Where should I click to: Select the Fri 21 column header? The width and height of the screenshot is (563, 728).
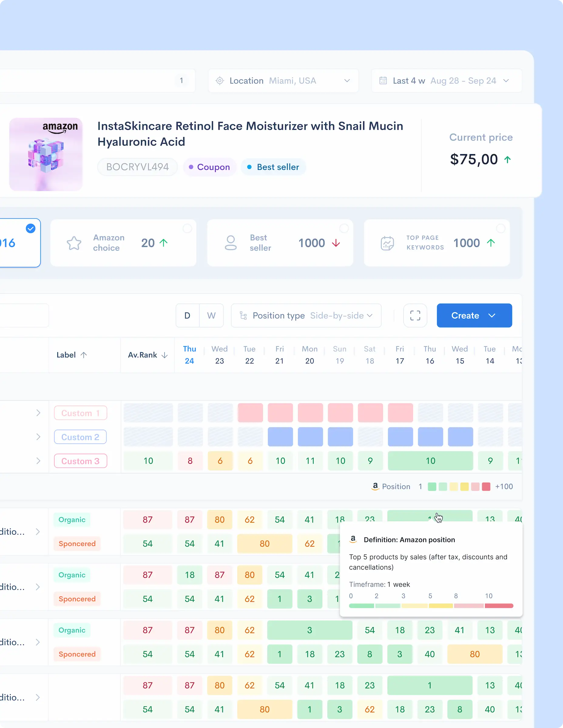click(279, 355)
